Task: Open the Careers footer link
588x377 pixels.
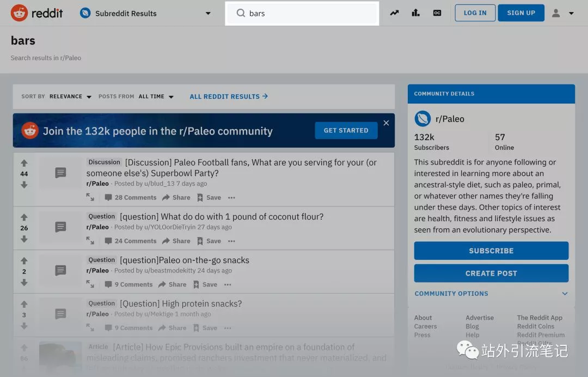Action: (425, 326)
